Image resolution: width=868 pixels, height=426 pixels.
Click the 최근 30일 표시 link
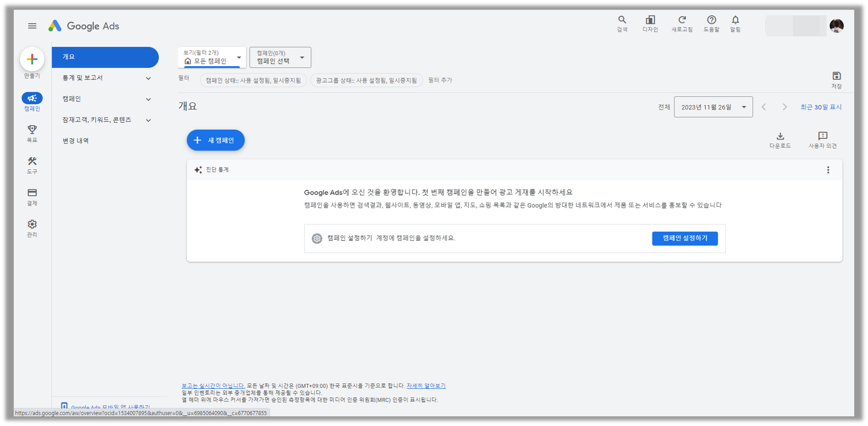click(821, 107)
